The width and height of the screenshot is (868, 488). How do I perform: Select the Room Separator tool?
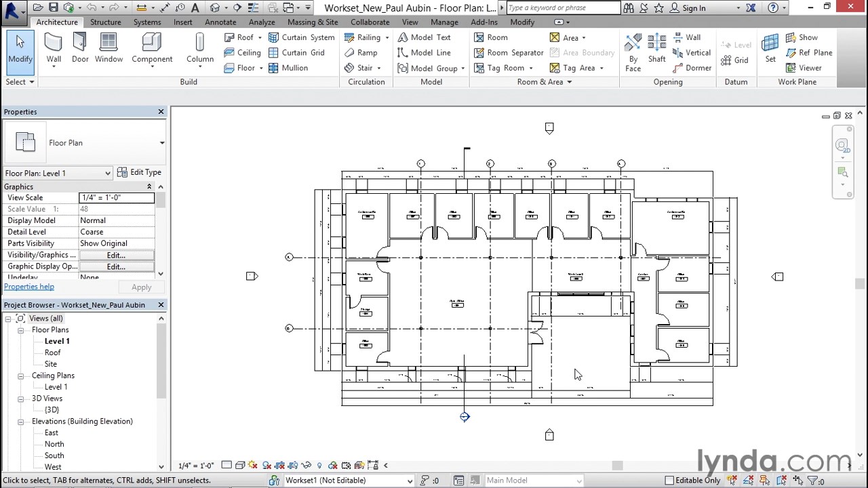click(509, 52)
